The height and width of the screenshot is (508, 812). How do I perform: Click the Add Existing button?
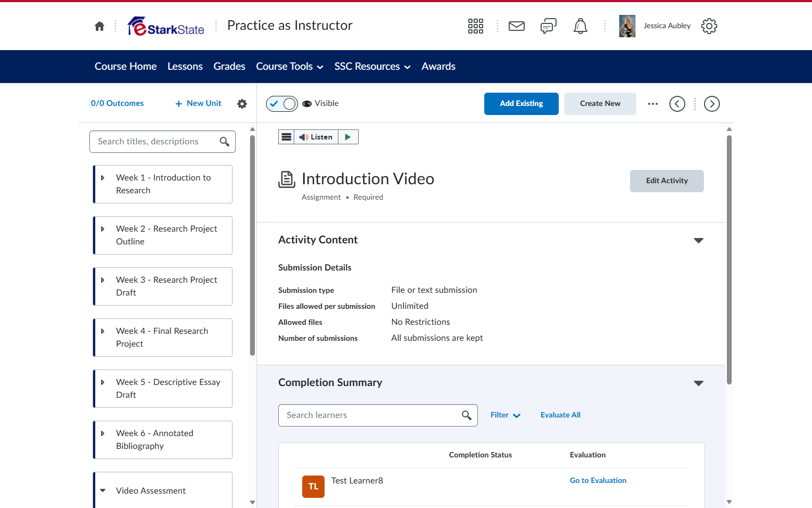pyautogui.click(x=521, y=104)
